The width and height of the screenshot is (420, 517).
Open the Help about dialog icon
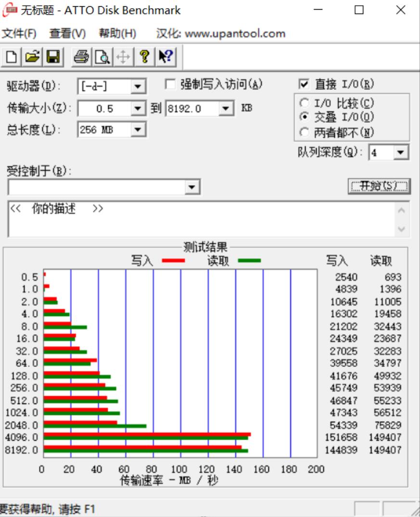[x=144, y=56]
